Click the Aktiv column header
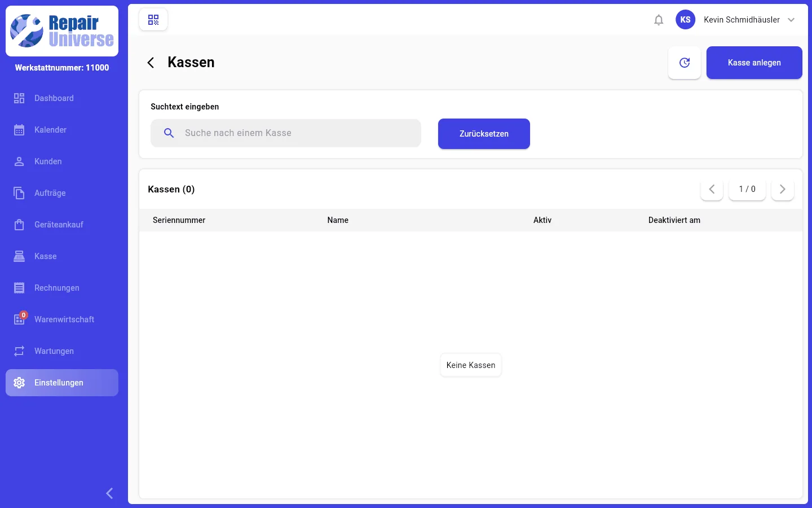812x508 pixels. click(542, 220)
